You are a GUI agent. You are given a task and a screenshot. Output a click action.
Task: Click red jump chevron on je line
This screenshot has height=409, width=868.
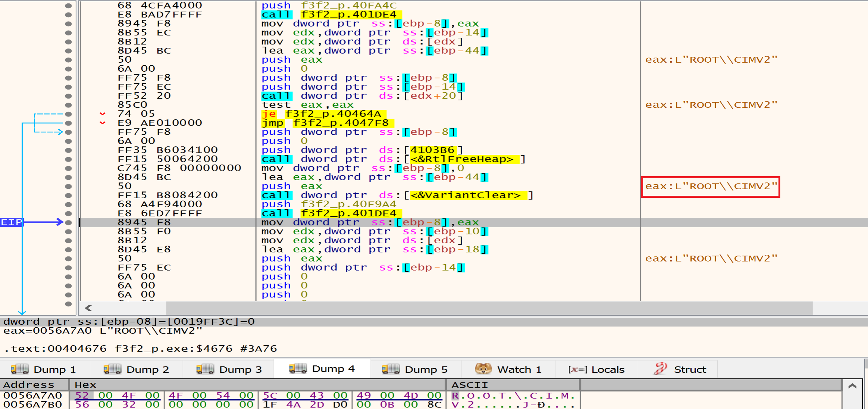pos(102,114)
